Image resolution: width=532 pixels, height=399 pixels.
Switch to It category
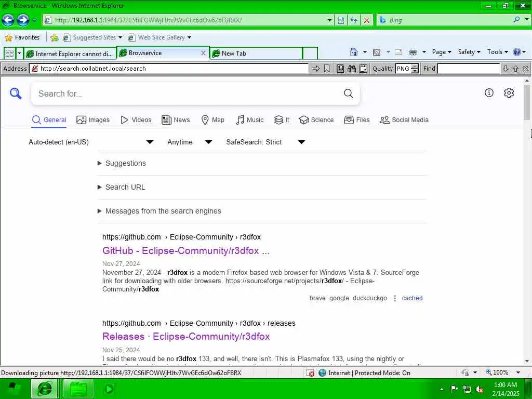coord(281,120)
